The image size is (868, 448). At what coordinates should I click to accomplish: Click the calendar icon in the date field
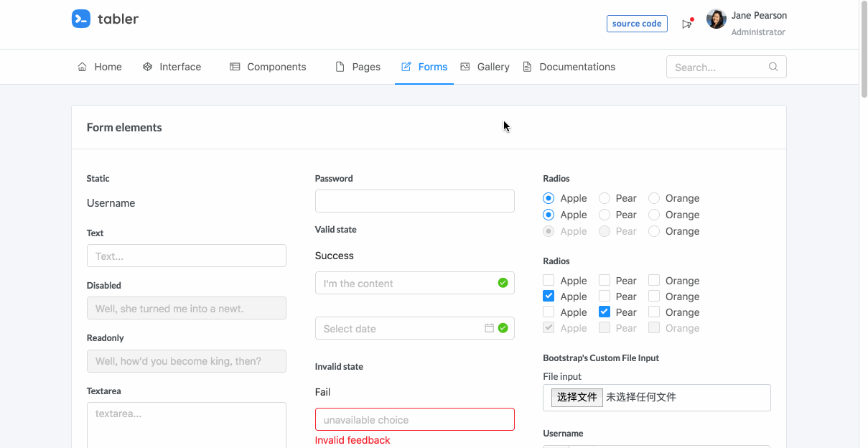[x=489, y=328]
